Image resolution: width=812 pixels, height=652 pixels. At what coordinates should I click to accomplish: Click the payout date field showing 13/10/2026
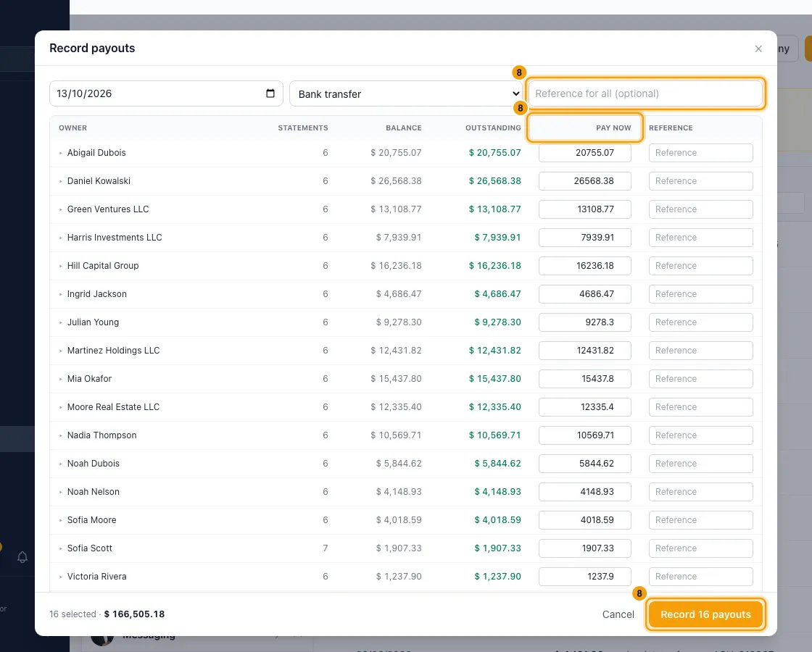[x=166, y=93]
